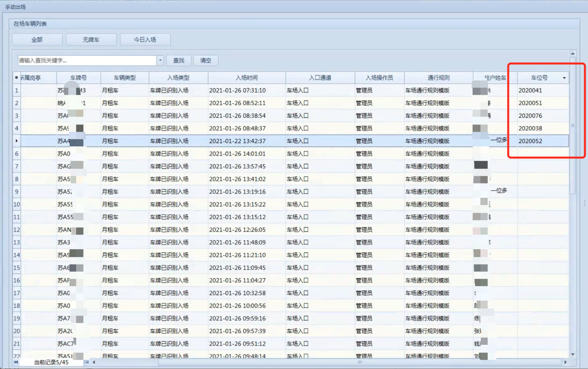
Task: Open the search keyword dropdown arrow
Action: pos(160,60)
